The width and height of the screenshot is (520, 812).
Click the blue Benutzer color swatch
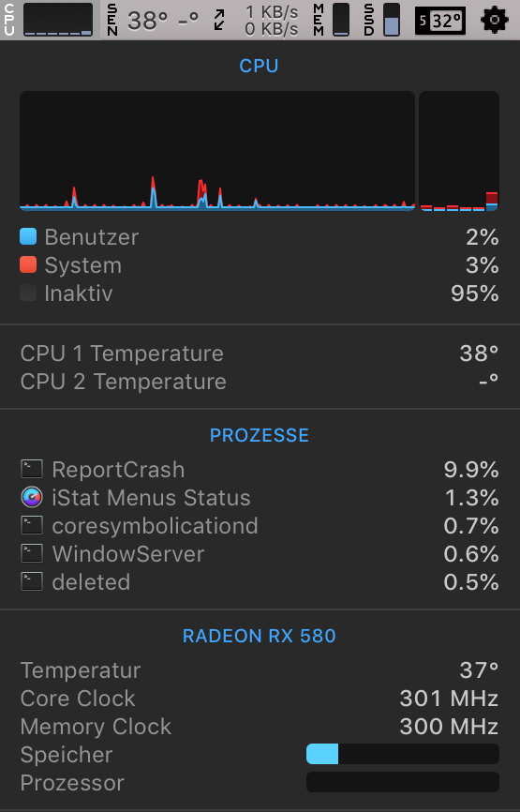[28, 236]
